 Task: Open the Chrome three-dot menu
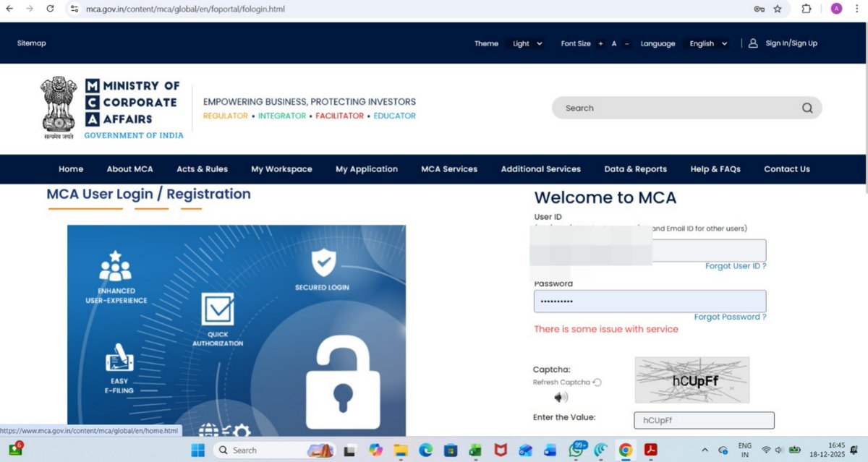coord(858,9)
